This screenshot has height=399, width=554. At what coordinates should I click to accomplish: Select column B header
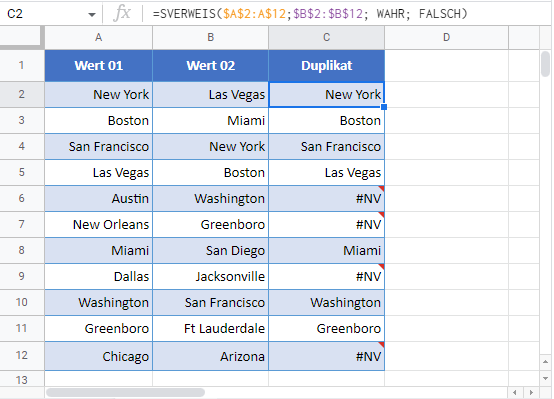(x=211, y=37)
